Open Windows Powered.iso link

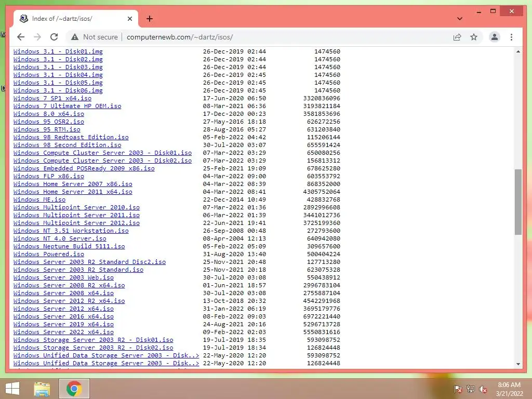tap(48, 255)
